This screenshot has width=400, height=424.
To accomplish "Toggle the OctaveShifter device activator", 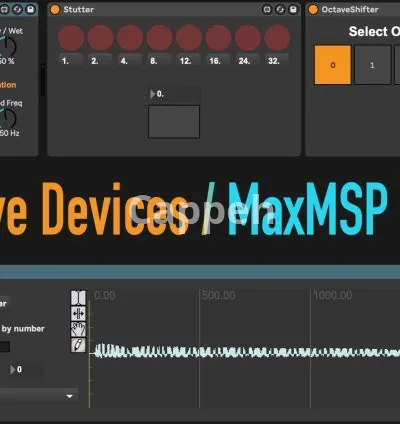I will coord(313,10).
